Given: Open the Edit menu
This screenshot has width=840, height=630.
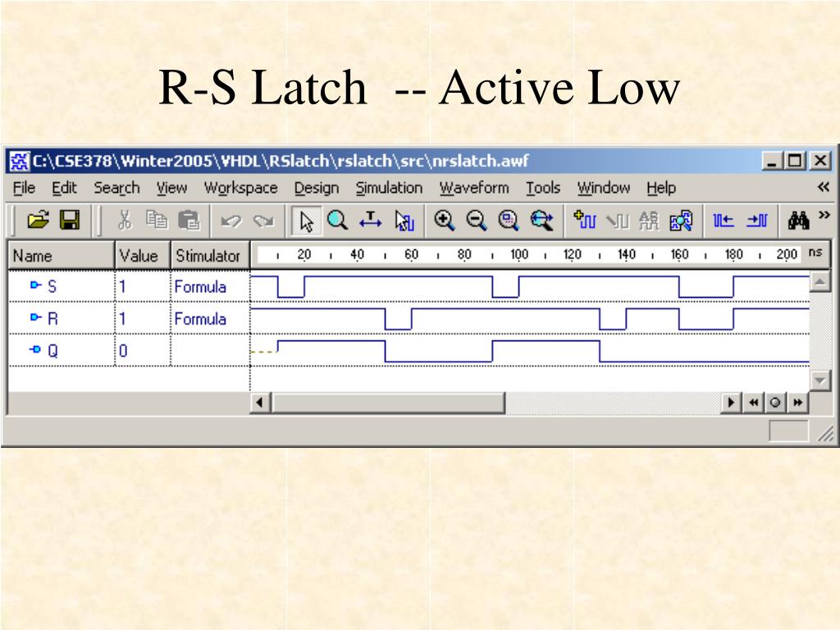Looking at the screenshot, I should click(64, 188).
